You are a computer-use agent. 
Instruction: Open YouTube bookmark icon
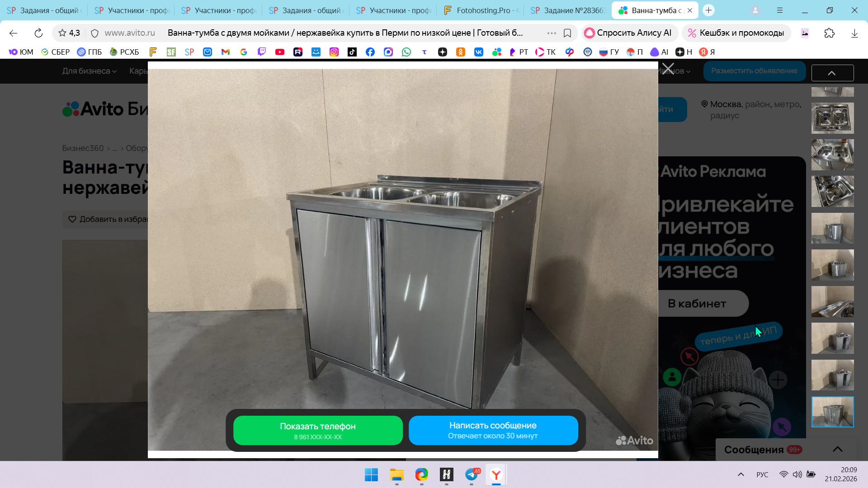(x=280, y=52)
